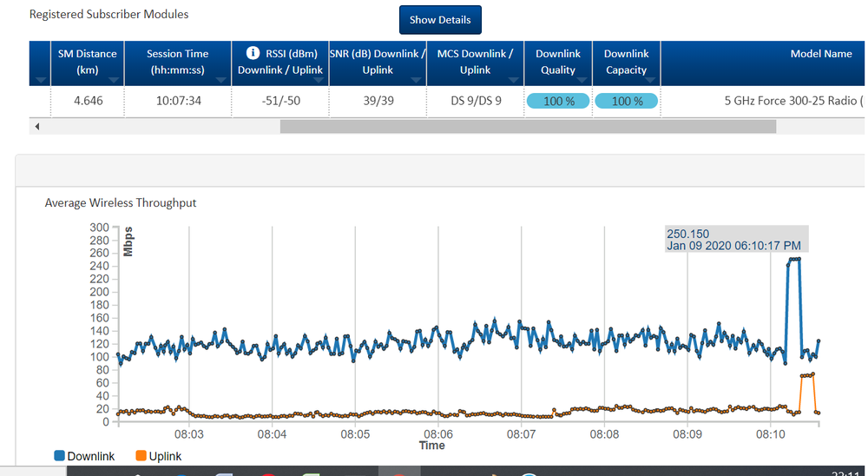Select the 10:07:34 session time cell
The width and height of the screenshot is (868, 476).
click(x=178, y=102)
